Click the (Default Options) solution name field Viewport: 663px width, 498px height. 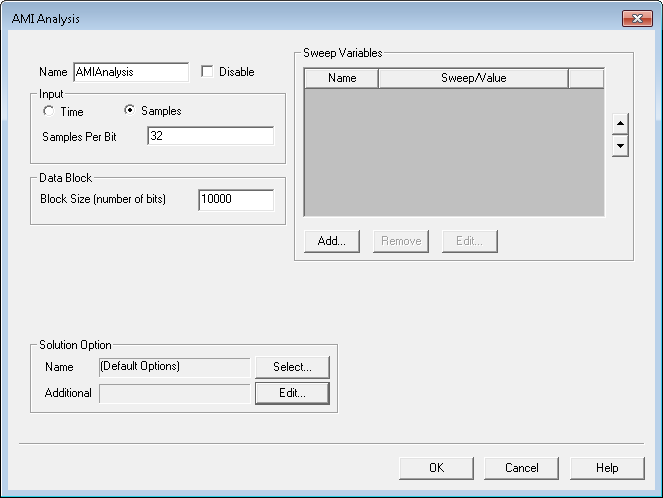(x=175, y=367)
